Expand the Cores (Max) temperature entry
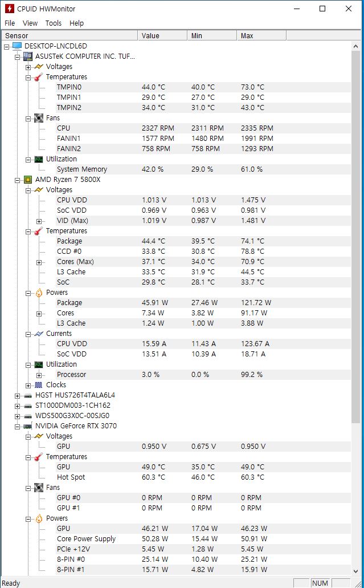The height and width of the screenshot is (588, 364). 39,262
